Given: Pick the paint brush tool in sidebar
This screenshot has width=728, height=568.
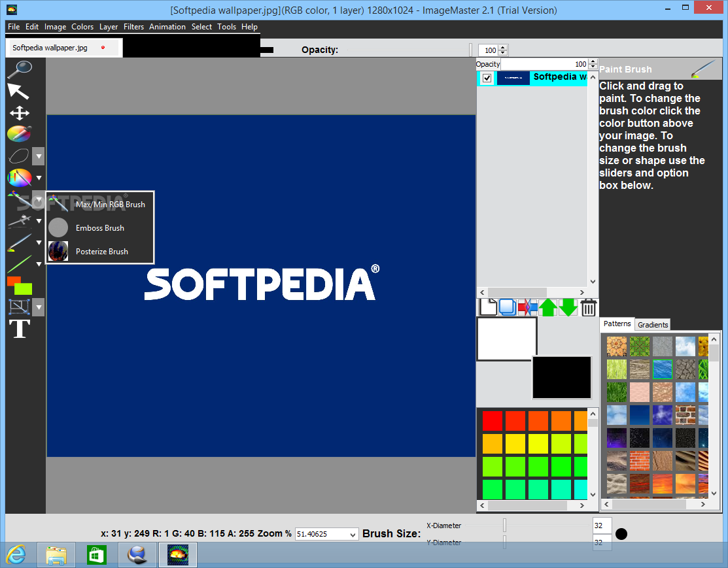Looking at the screenshot, I should pyautogui.click(x=20, y=242).
